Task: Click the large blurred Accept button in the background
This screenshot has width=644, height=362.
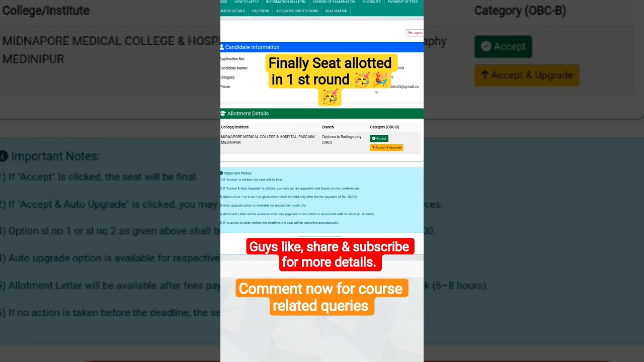Action: click(x=503, y=46)
